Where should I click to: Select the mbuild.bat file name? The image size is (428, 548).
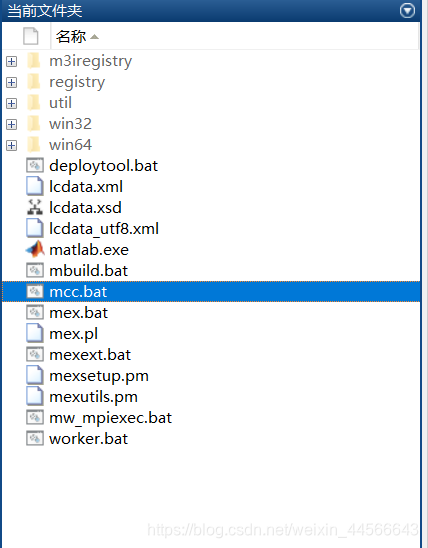88,271
